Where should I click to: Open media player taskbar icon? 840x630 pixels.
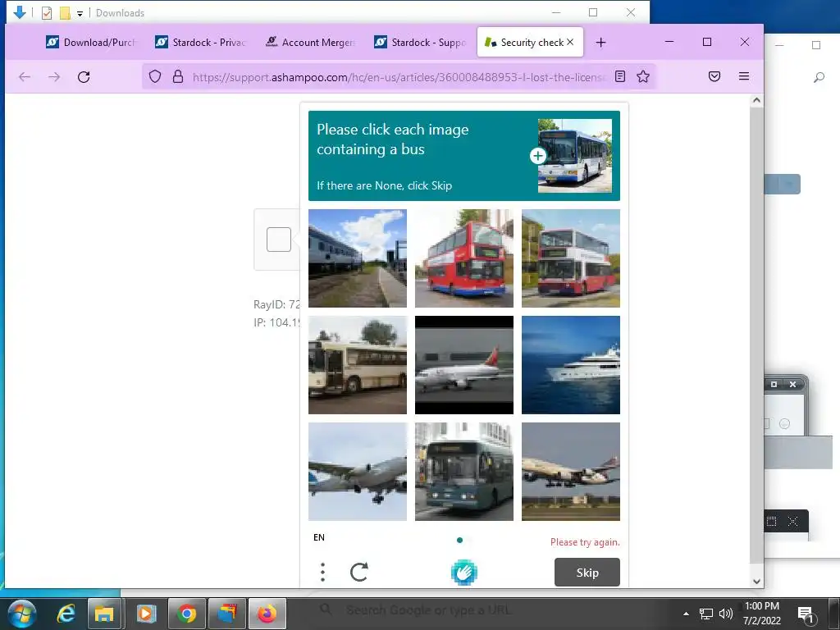(x=146, y=614)
